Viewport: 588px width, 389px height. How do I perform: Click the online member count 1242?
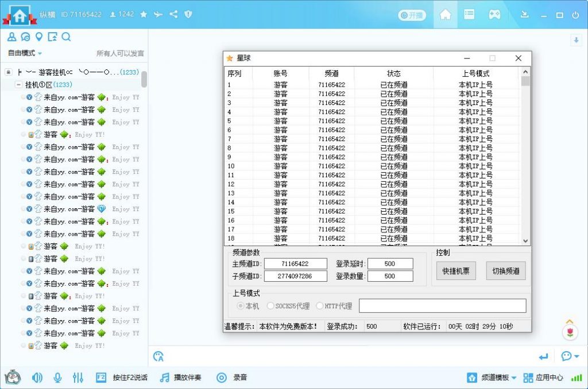coord(122,14)
